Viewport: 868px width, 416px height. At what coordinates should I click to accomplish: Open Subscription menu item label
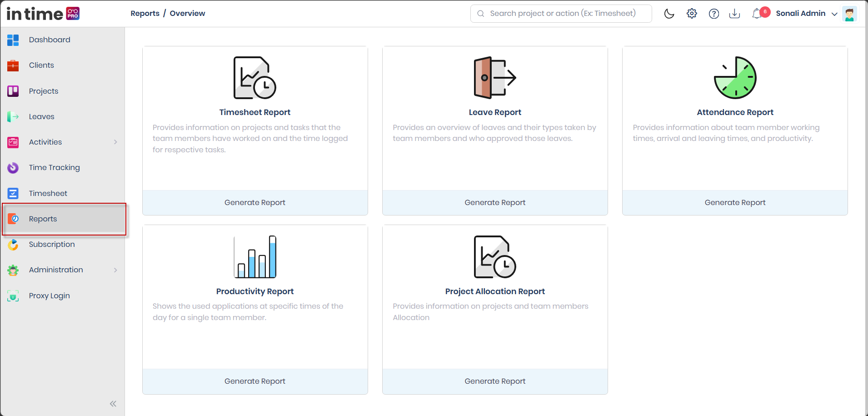[x=52, y=244]
